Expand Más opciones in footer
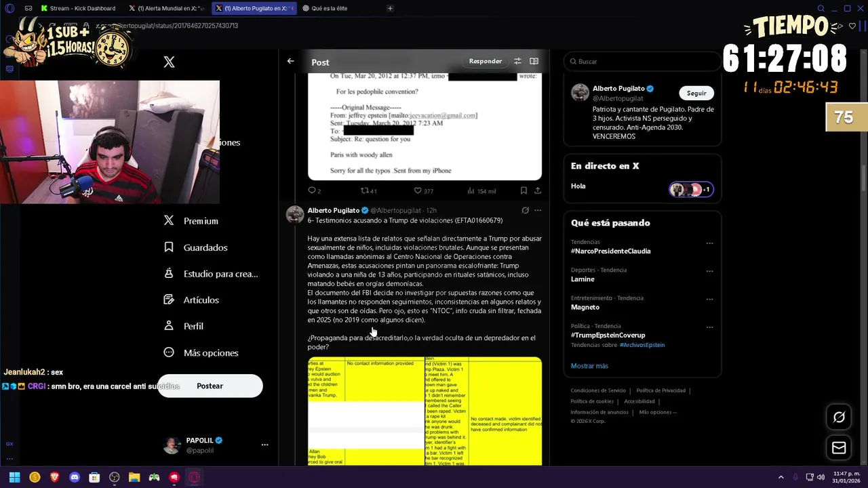 click(658, 412)
